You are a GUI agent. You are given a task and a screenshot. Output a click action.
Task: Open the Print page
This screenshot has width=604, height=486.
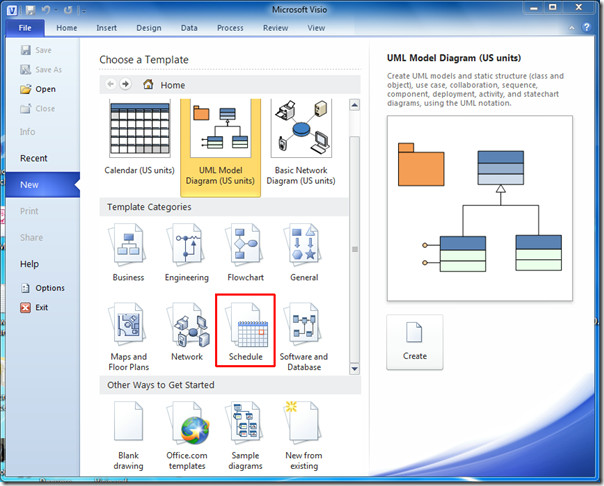point(29,211)
